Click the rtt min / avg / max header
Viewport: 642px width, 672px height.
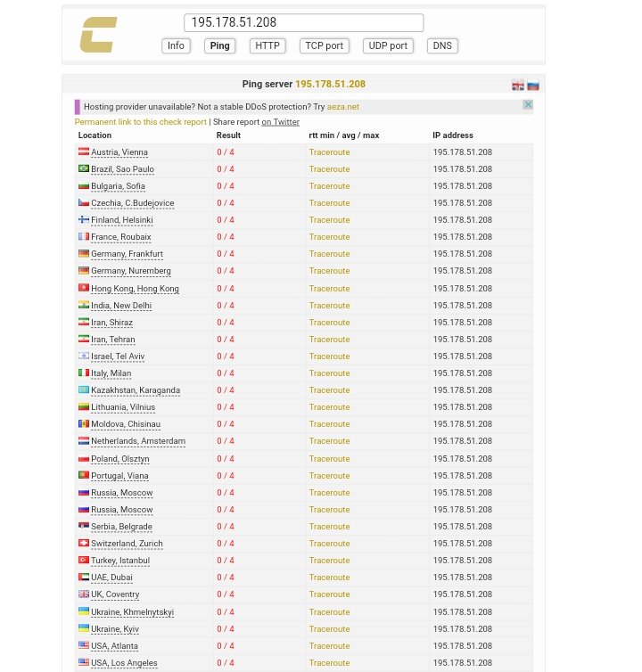point(344,135)
